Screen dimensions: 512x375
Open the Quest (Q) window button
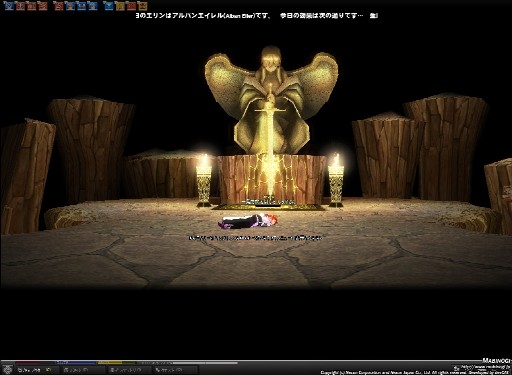pyautogui.click(x=175, y=370)
